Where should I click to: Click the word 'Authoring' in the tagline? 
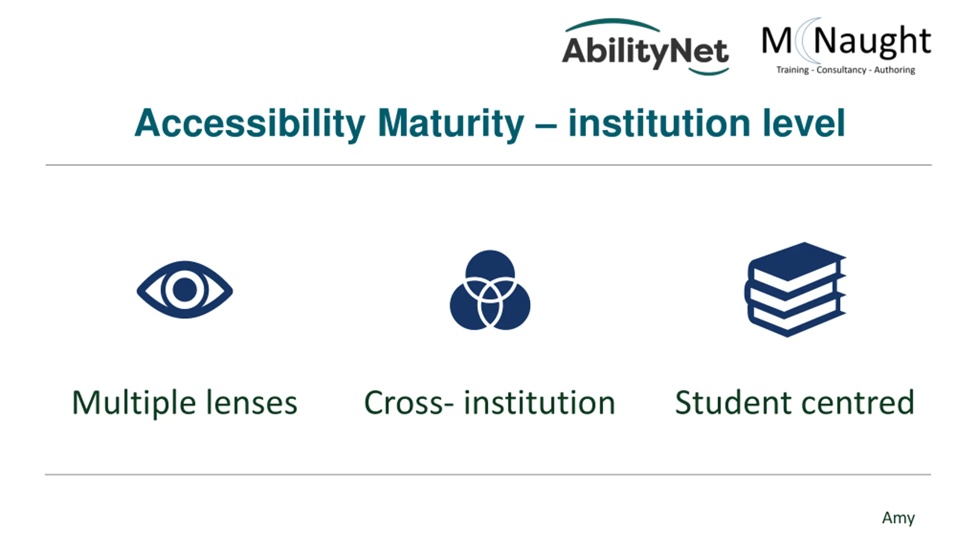(894, 70)
